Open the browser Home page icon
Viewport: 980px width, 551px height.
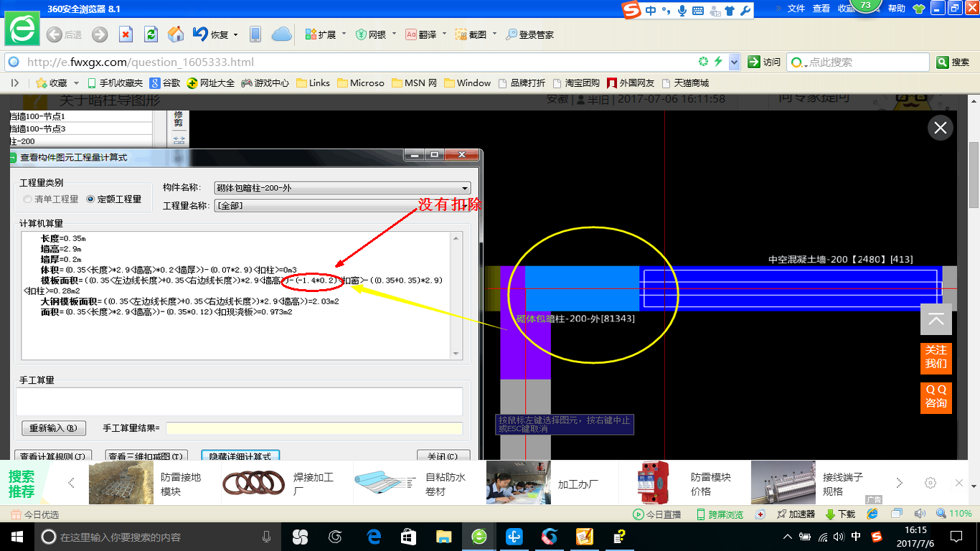coord(176,34)
